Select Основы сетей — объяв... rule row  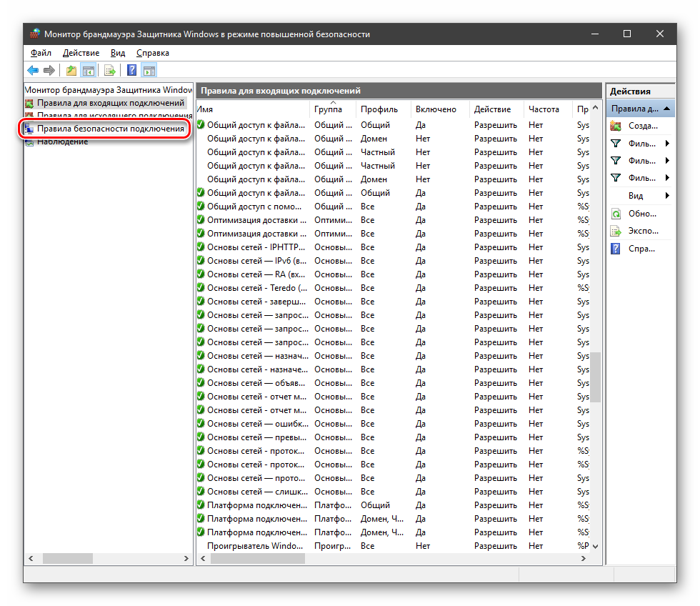[x=394, y=383]
